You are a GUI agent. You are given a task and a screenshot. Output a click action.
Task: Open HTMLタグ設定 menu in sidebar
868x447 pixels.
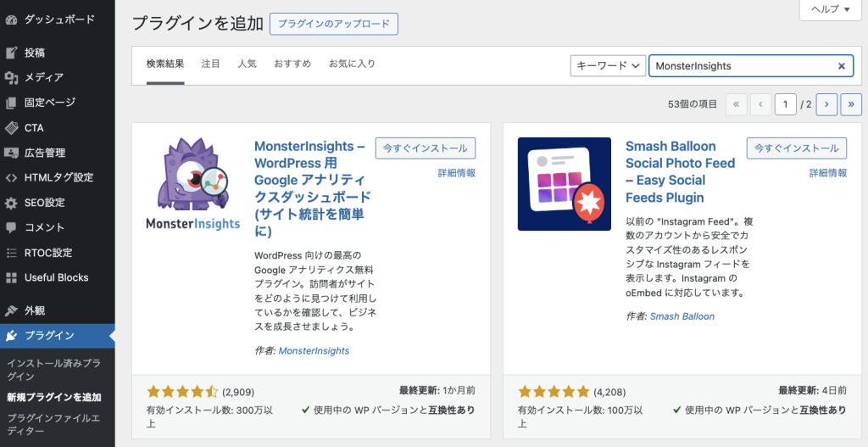pyautogui.click(x=58, y=178)
